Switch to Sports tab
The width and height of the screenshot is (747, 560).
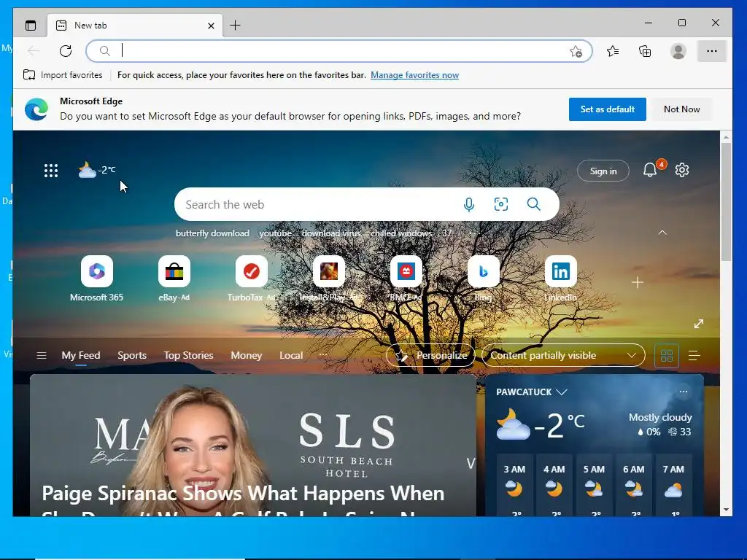tap(132, 355)
